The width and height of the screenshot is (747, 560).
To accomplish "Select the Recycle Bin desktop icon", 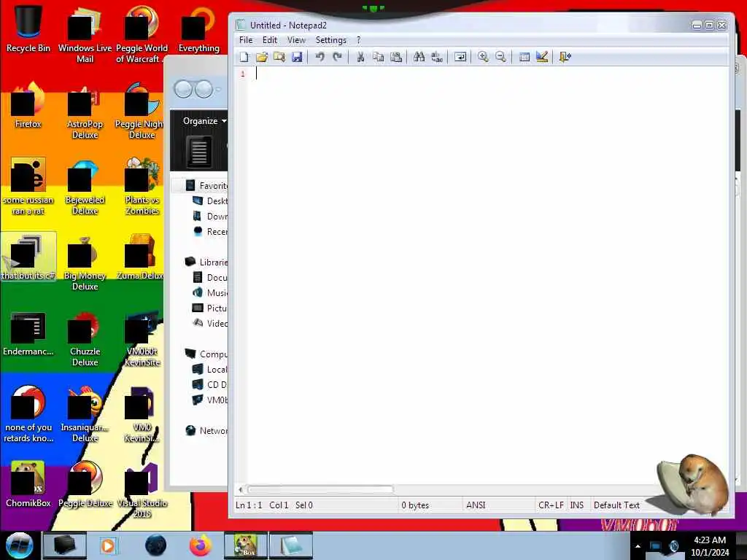I will 28,28.
